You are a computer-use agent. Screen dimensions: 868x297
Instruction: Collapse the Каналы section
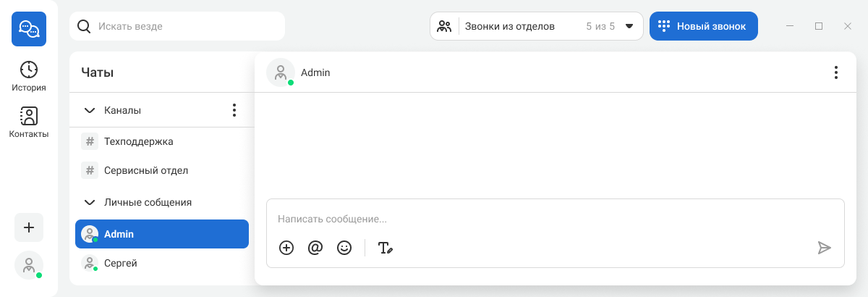pyautogui.click(x=90, y=110)
